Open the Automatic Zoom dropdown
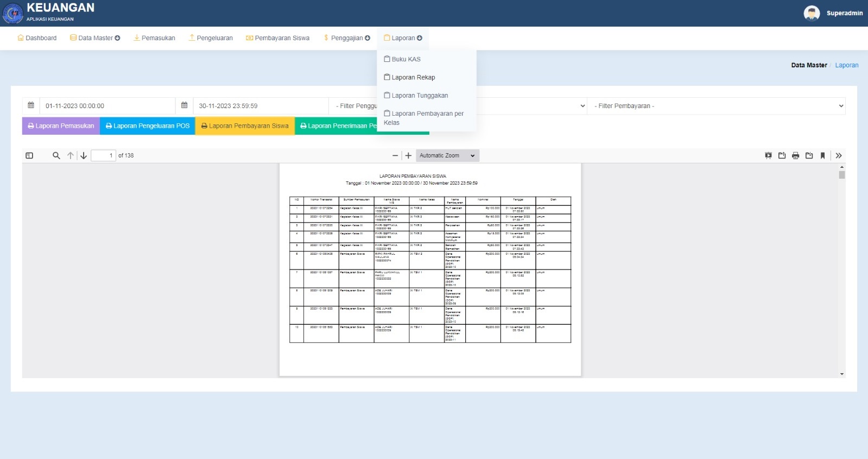Viewport: 868px width, 459px height. [x=447, y=155]
